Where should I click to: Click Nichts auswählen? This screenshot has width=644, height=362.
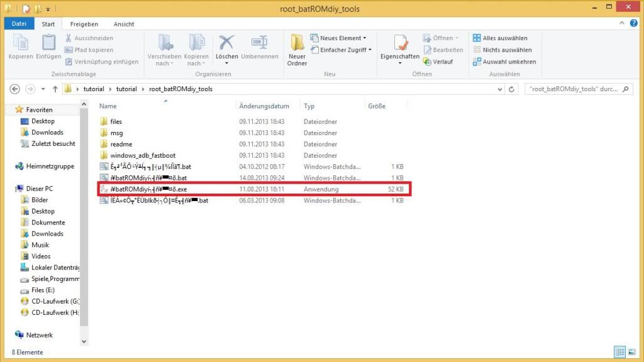pyautogui.click(x=502, y=50)
